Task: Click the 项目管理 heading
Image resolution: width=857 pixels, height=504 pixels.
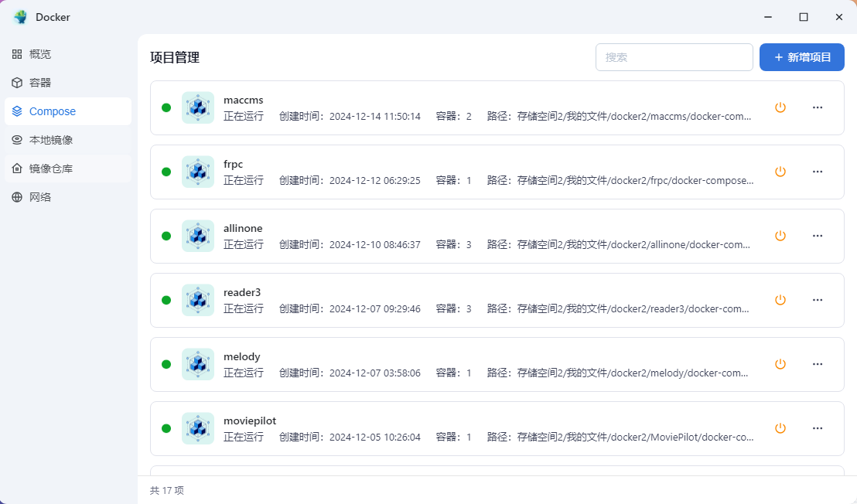Action: 175,57
